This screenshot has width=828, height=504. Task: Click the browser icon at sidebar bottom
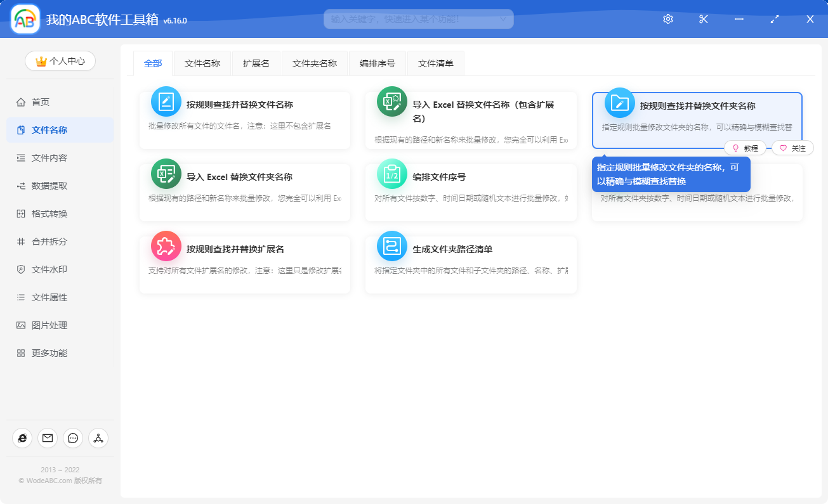coord(22,438)
